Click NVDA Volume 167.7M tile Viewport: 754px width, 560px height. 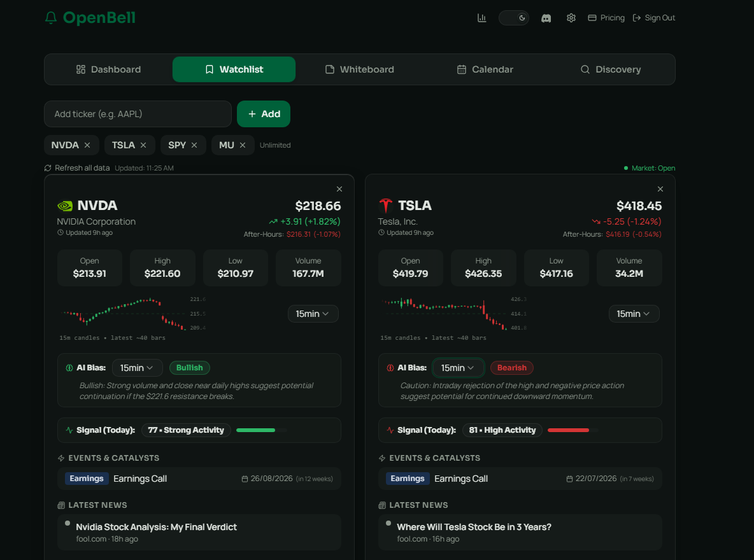(x=308, y=268)
